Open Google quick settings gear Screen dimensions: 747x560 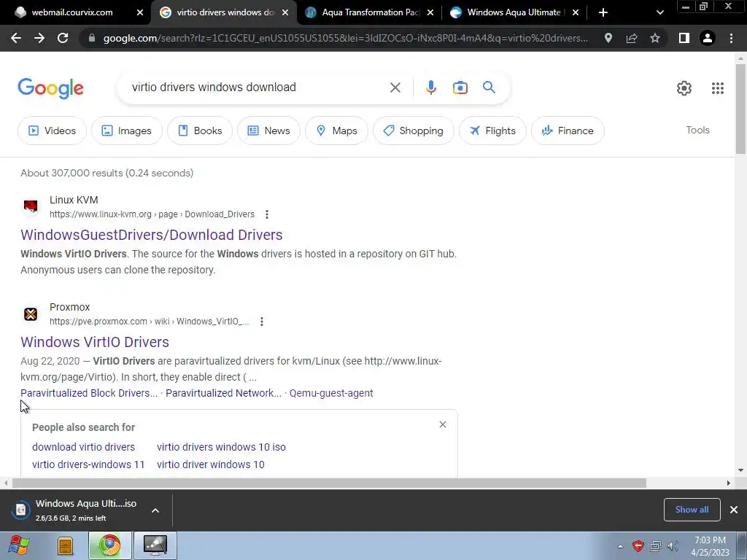(684, 88)
